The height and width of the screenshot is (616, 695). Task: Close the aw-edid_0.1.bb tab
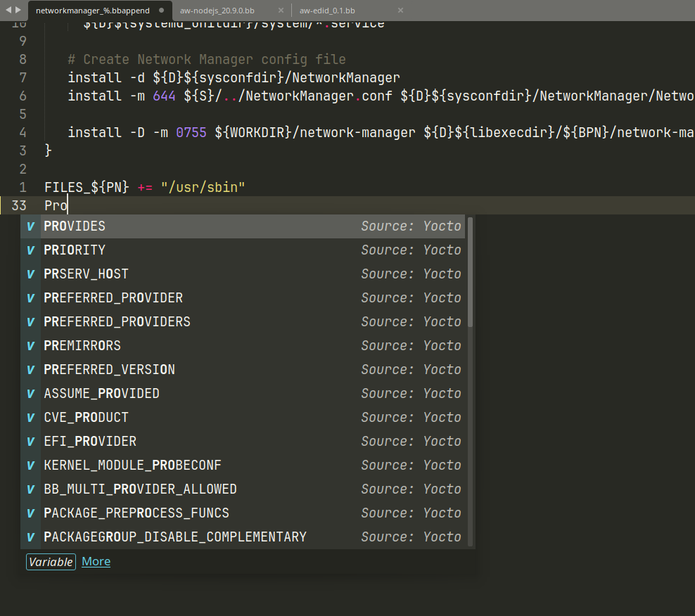400,10
